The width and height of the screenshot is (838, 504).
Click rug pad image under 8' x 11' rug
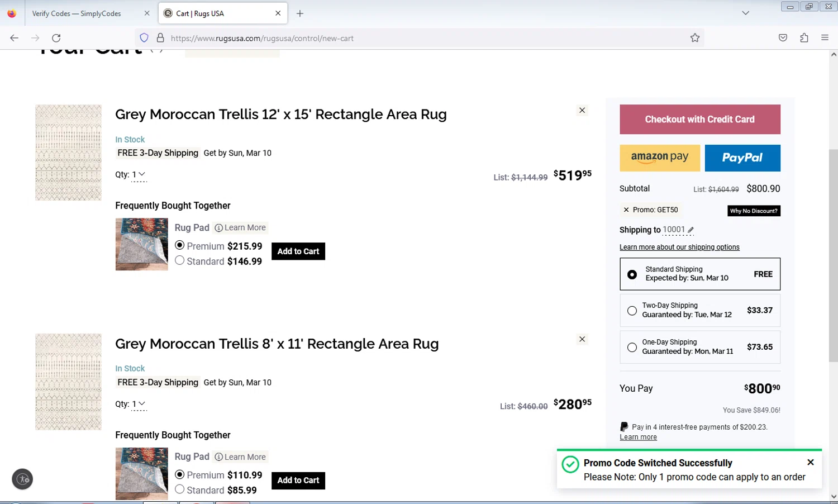pos(141,473)
